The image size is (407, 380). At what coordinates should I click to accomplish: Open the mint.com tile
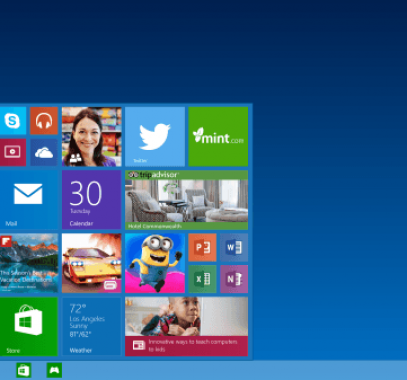pos(218,137)
